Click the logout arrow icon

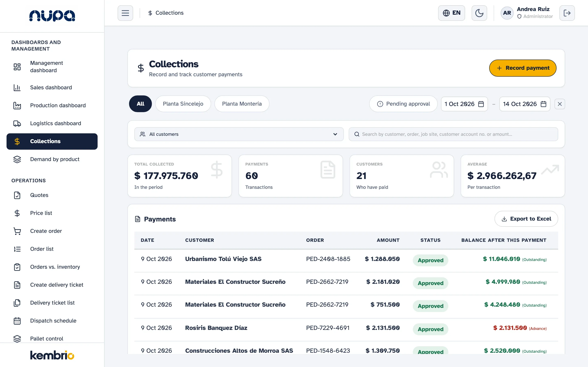coord(567,13)
